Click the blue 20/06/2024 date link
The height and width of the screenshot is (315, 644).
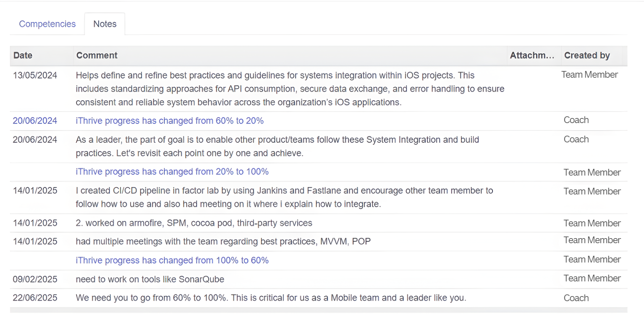[x=35, y=121]
